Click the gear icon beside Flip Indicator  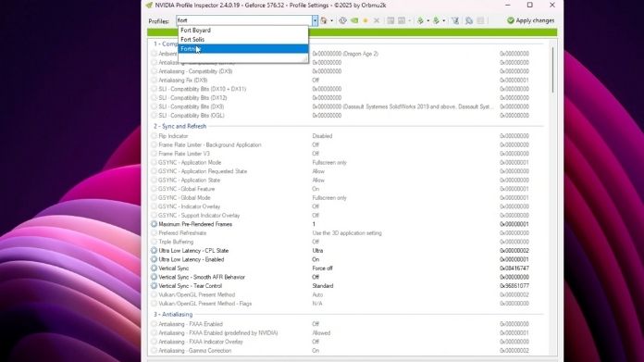click(154, 136)
